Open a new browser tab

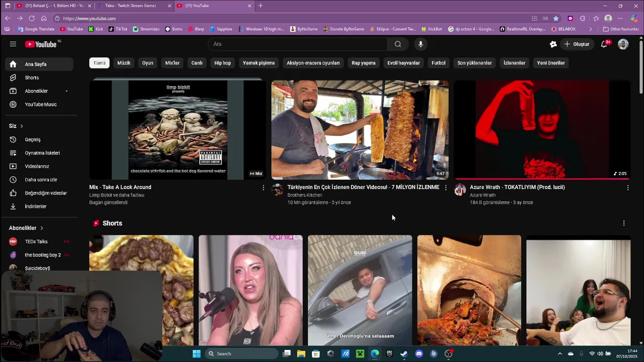tap(260, 6)
